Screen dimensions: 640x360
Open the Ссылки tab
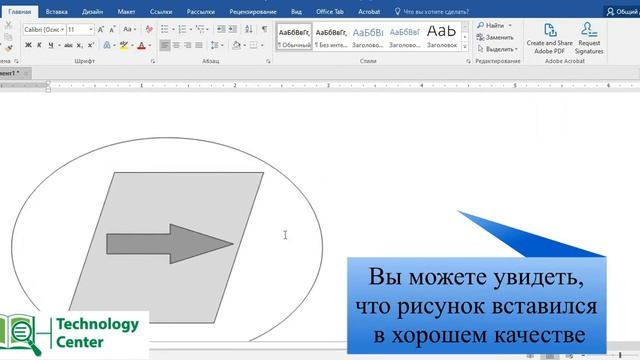tap(161, 11)
